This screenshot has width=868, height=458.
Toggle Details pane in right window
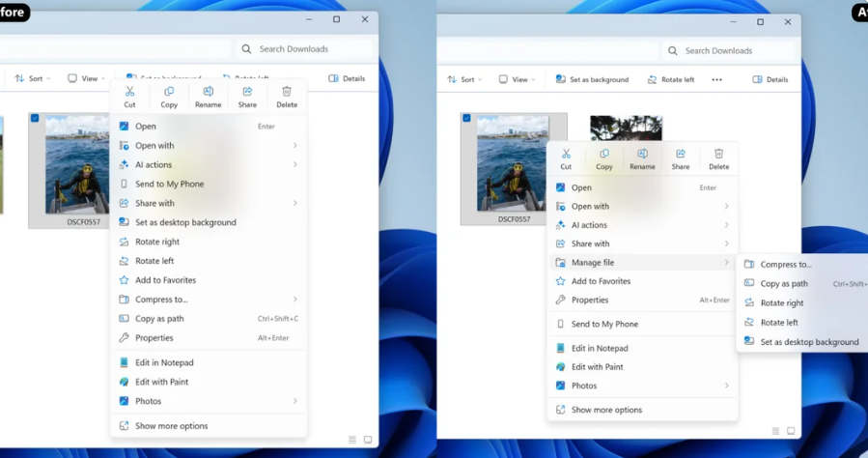pyautogui.click(x=770, y=80)
